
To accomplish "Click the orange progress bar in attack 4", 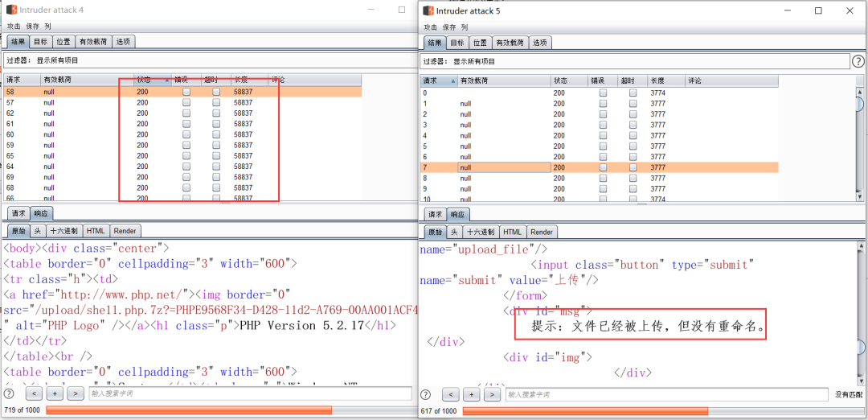I will 189,410.
